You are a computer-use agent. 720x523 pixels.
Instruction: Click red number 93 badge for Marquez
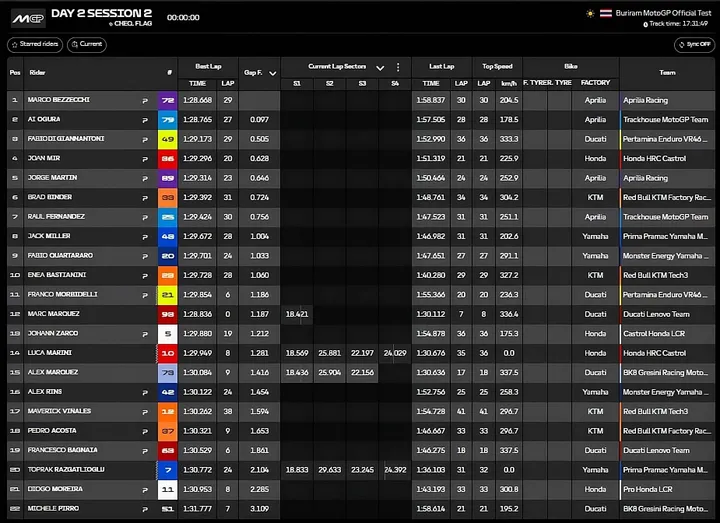point(168,314)
